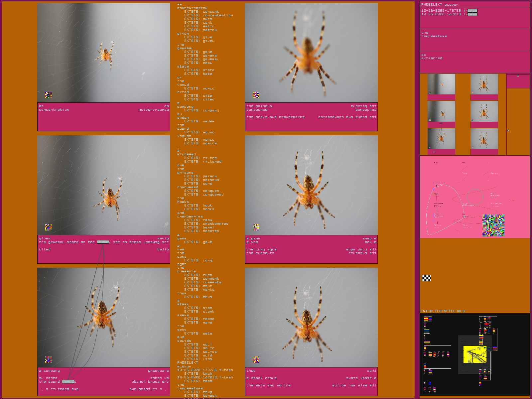Click the yellow rectangle in the dark panel
The image size is (532, 399).
(x=475, y=354)
